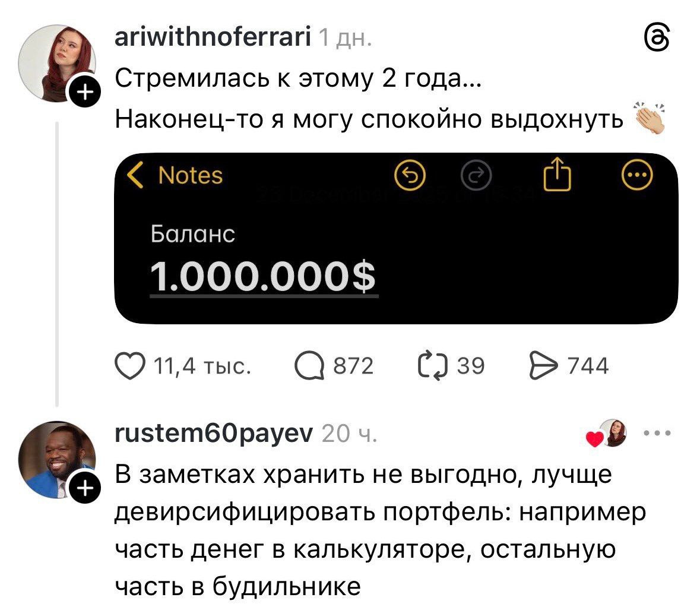The height and width of the screenshot is (610, 700).
Task: Follow rustem60payev via the plus badge
Action: pyautogui.click(x=86, y=487)
